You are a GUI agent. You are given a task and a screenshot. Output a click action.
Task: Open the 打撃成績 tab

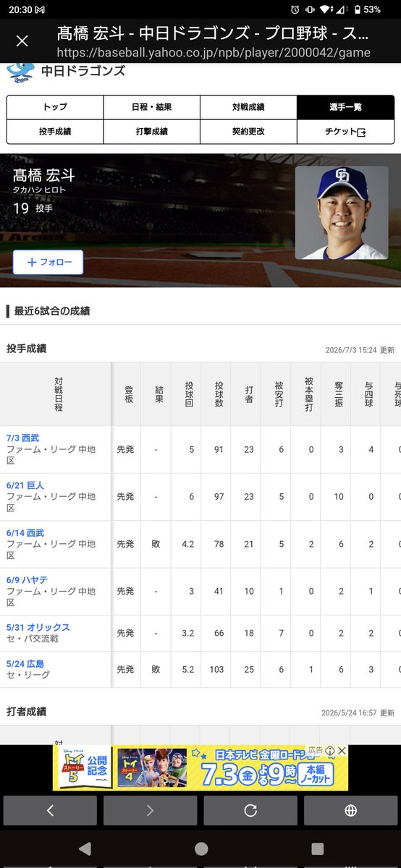point(151,132)
